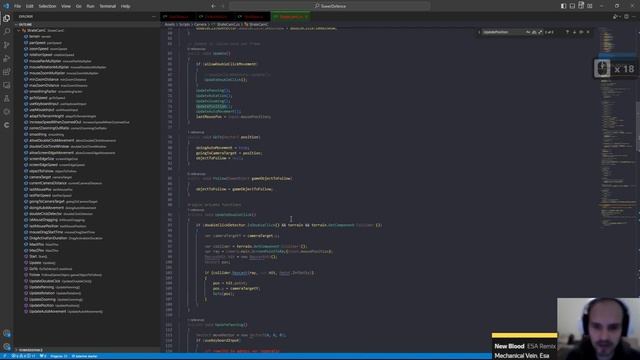The height and width of the screenshot is (360, 640).
Task: Open the Selection menu
Action: point(47,6)
